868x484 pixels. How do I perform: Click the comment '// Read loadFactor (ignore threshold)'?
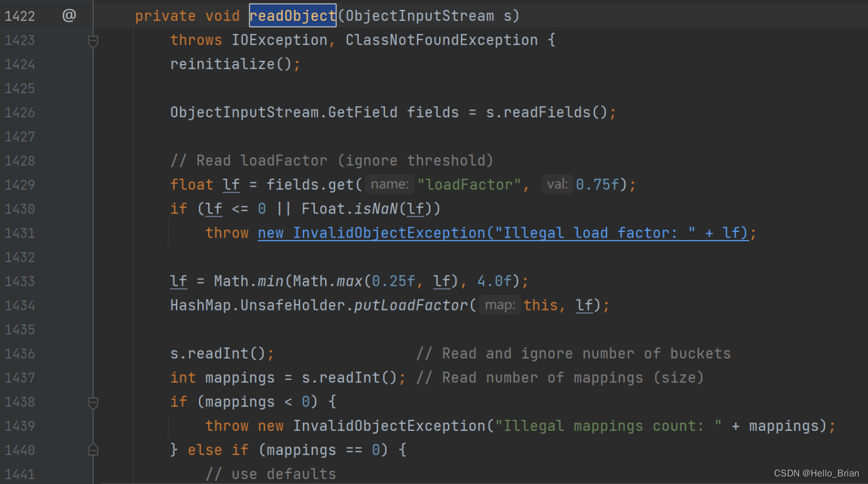[332, 161]
